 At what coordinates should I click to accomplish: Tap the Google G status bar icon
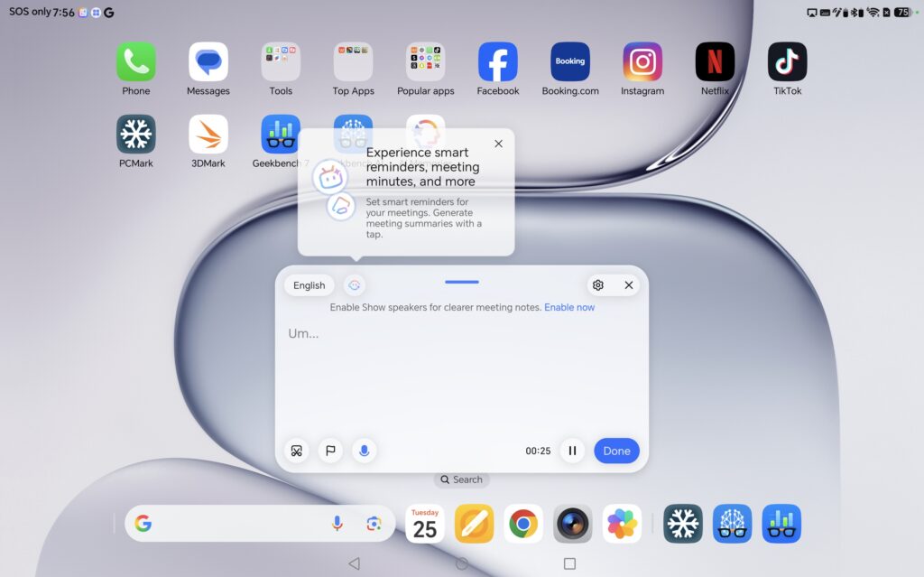tap(109, 13)
